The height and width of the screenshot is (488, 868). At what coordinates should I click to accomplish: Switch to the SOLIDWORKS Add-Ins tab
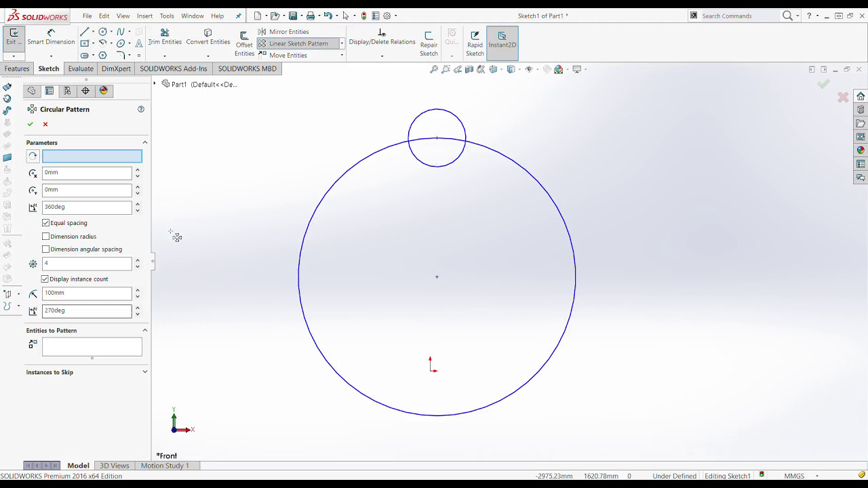point(174,68)
